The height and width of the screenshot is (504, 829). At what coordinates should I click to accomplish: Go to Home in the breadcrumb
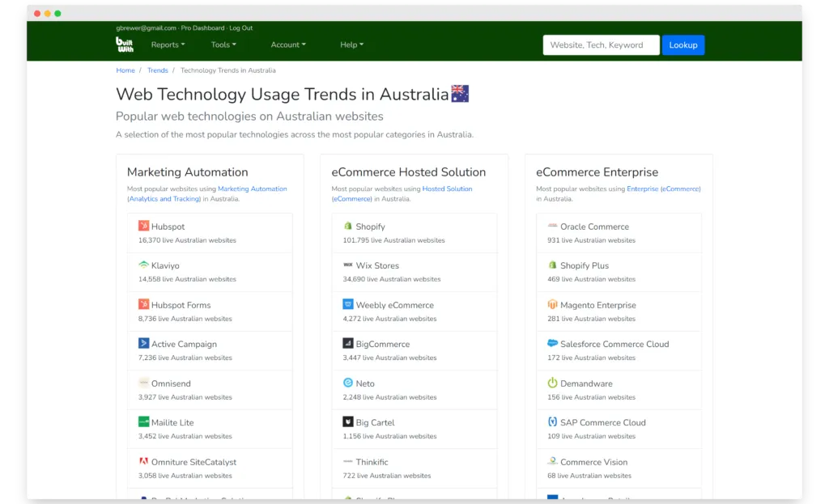[x=125, y=70]
